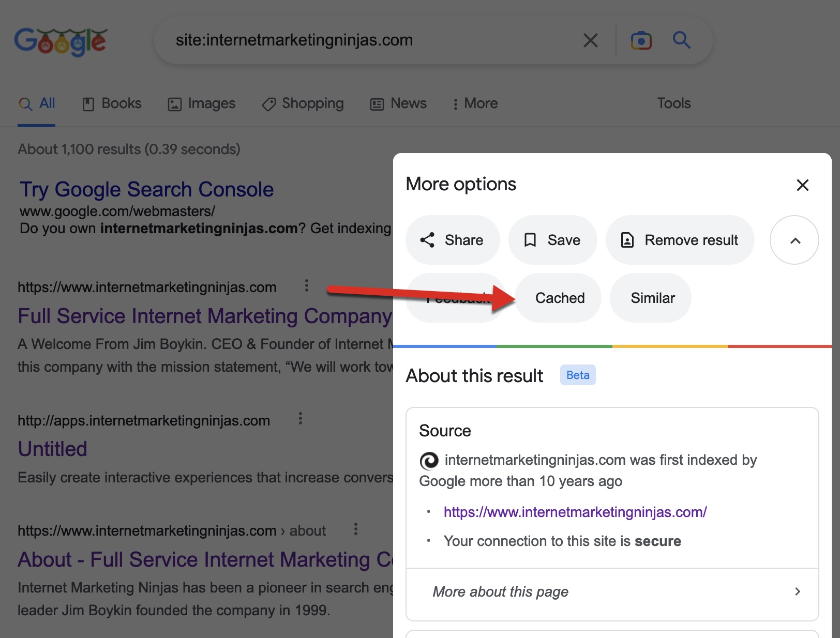840x638 pixels.
Task: Follow https://www.internetmarketingninjas.com/ source link
Action: point(575,512)
